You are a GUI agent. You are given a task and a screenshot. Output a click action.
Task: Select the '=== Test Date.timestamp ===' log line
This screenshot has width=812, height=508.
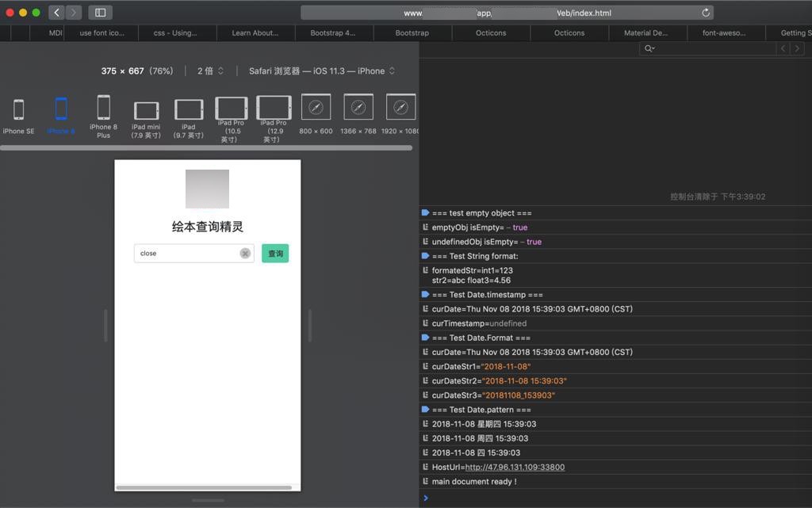(615, 295)
